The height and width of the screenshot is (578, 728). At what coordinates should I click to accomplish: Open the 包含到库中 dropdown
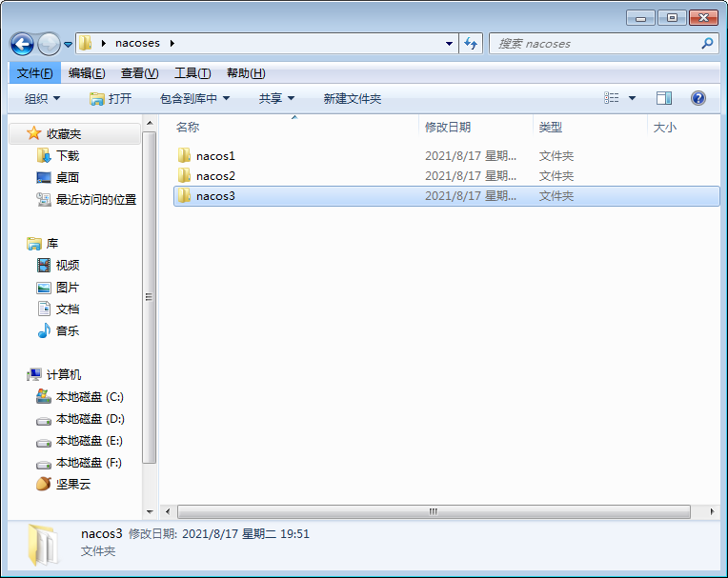(194, 98)
